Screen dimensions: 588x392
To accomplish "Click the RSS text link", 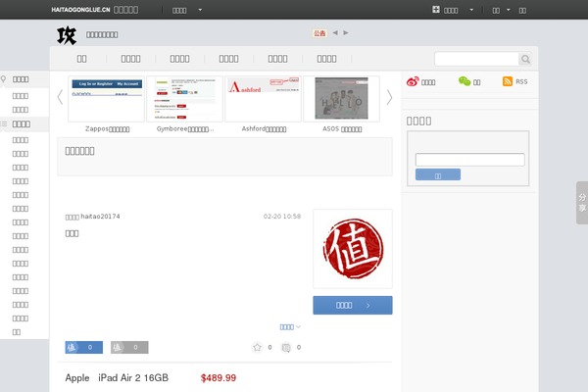I will [x=521, y=81].
